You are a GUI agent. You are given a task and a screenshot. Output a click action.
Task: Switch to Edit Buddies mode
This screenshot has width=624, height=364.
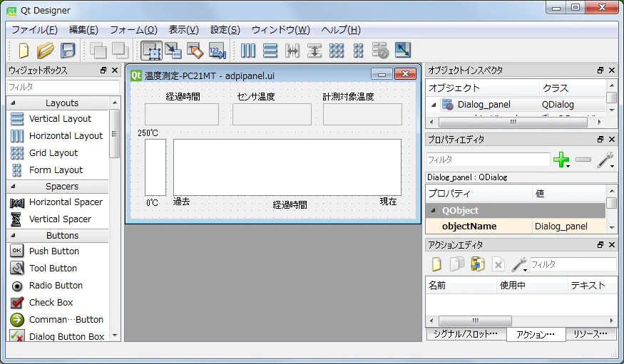tap(195, 51)
